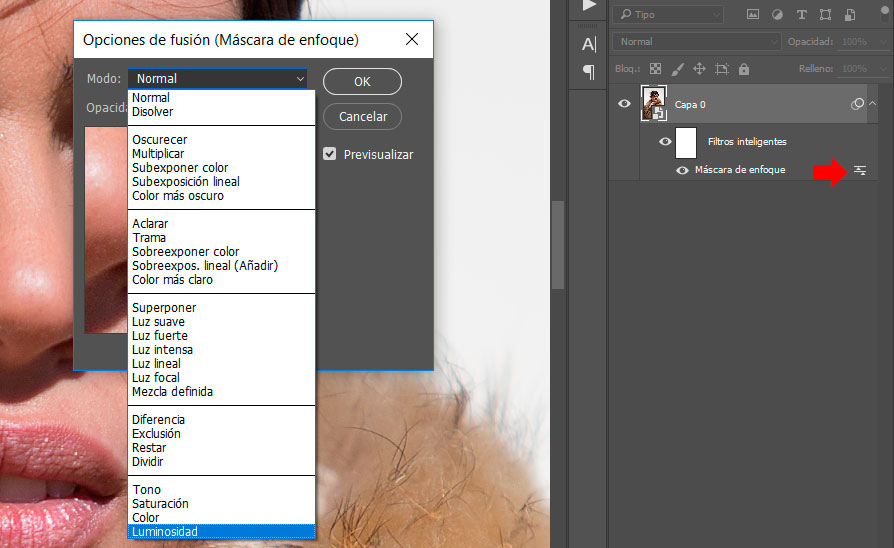Open blending options for Máscara de enfoque
The image size is (894, 548).
click(860, 171)
